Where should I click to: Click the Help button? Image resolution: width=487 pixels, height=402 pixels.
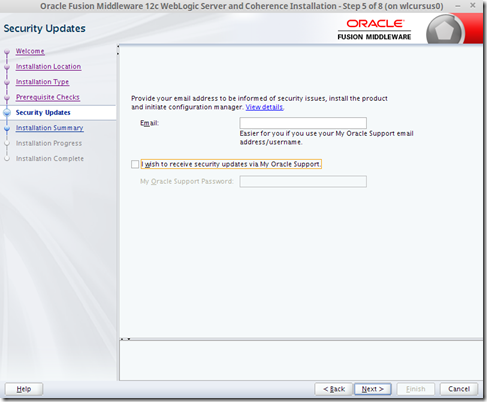pyautogui.click(x=24, y=389)
